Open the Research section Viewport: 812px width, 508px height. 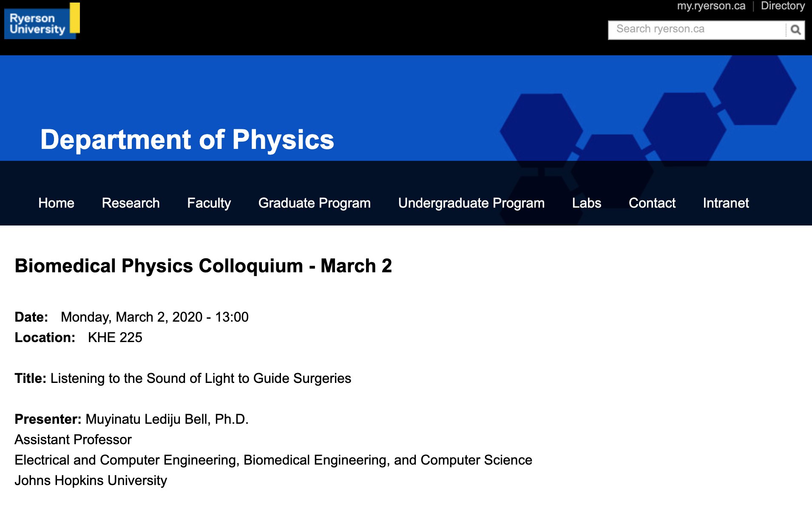point(131,203)
